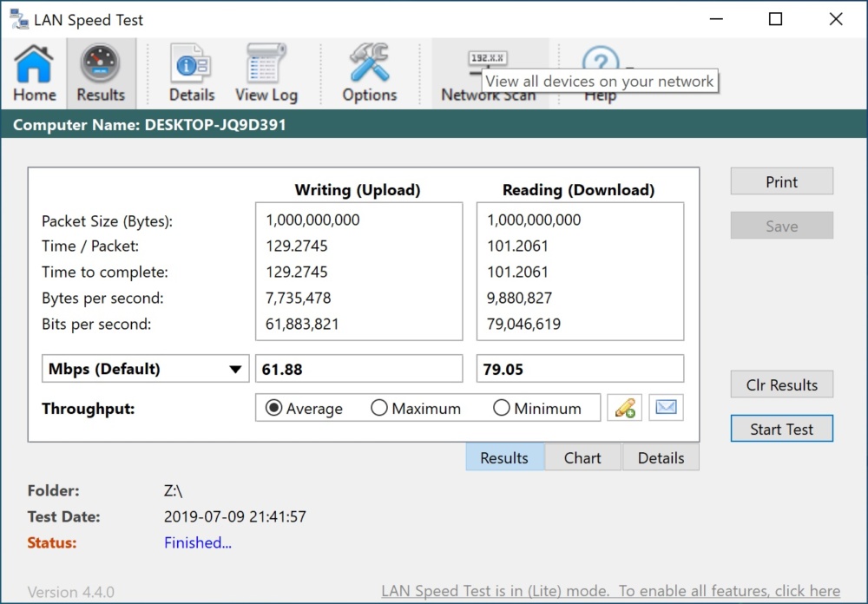Minimize the LAN Speed Test window

(716, 19)
